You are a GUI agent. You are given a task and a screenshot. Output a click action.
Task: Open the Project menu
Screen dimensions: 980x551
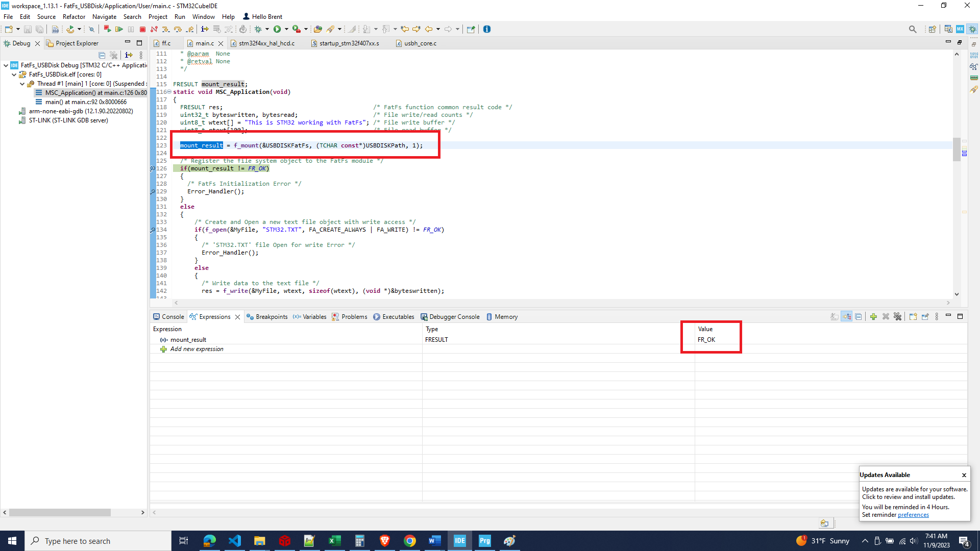coord(158,17)
